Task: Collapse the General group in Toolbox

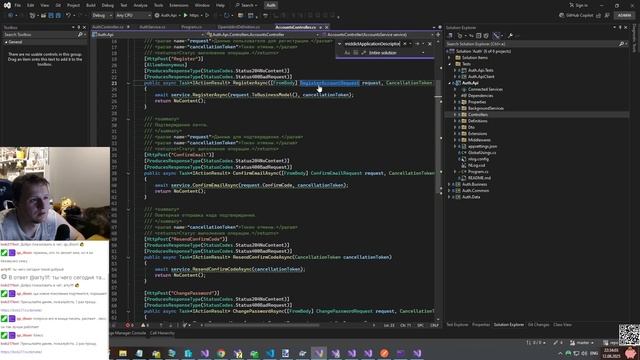Action: tap(6, 42)
